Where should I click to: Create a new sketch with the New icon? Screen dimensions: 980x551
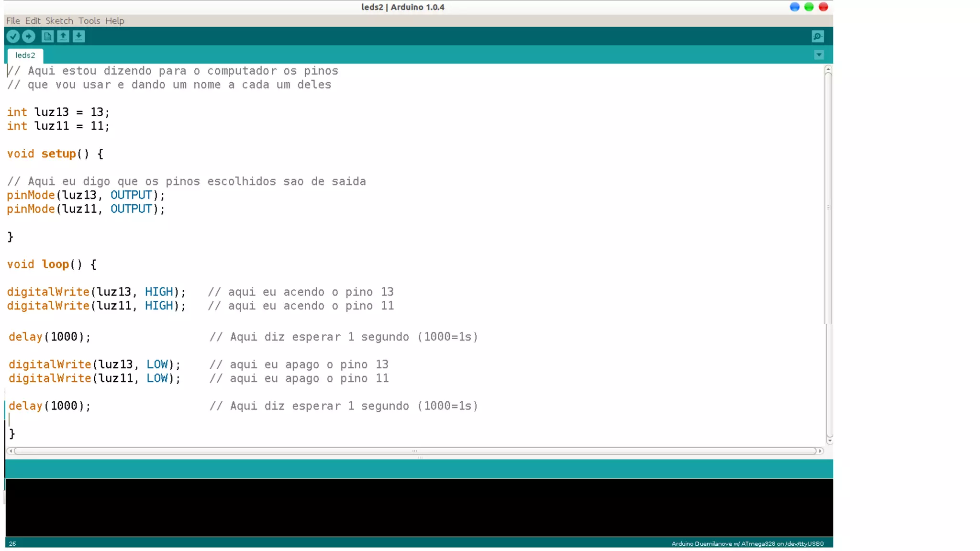(47, 36)
